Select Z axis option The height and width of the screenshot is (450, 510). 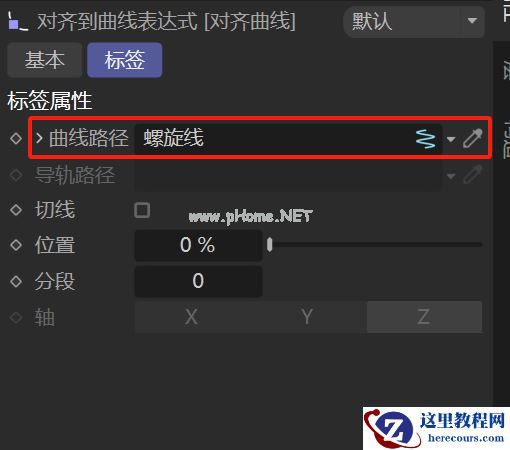click(x=424, y=317)
